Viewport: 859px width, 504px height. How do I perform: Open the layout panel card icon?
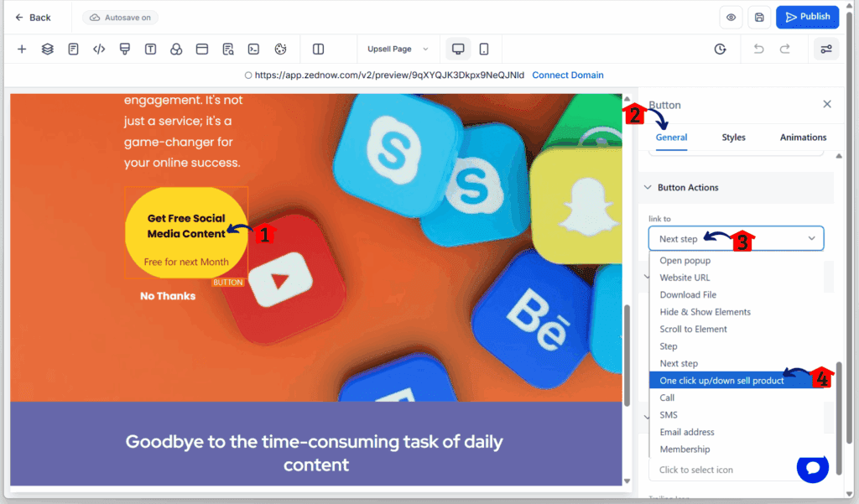click(x=202, y=49)
